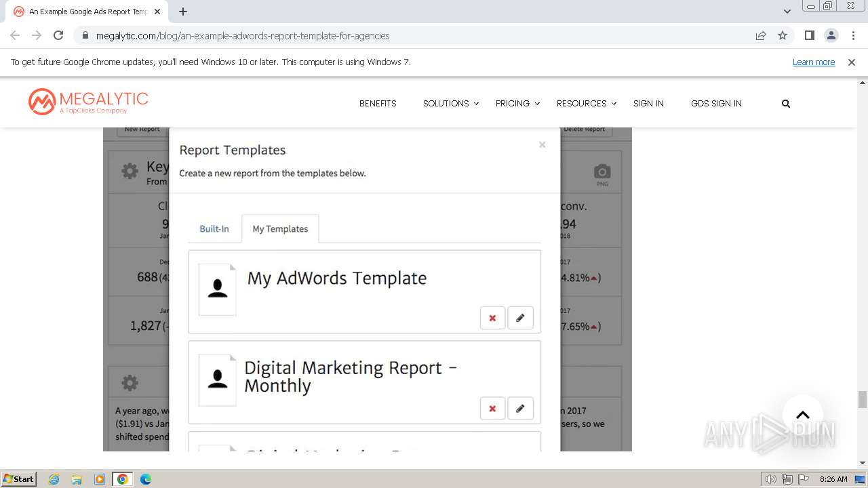Click the Key widget gear icon

(x=130, y=171)
